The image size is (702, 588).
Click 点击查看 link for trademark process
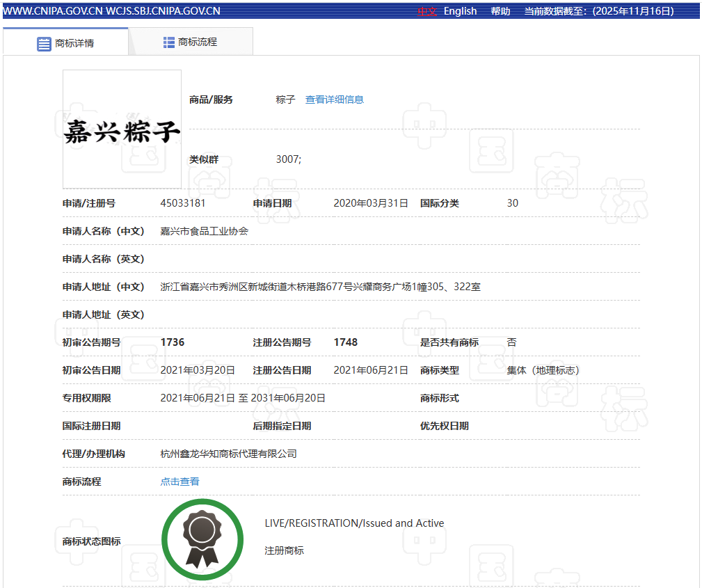tap(180, 482)
